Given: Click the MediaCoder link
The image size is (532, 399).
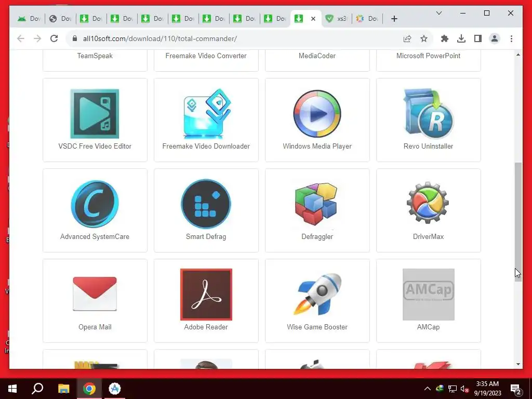Looking at the screenshot, I should (317, 56).
